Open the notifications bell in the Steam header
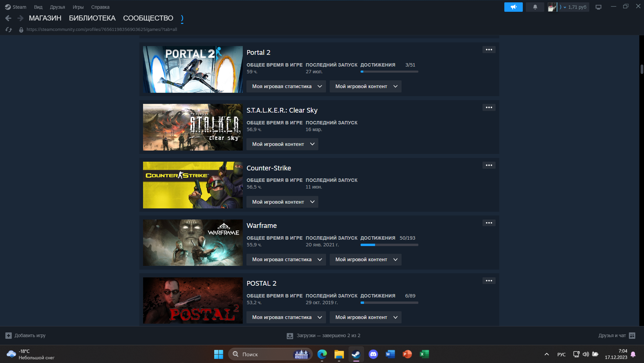 (535, 7)
